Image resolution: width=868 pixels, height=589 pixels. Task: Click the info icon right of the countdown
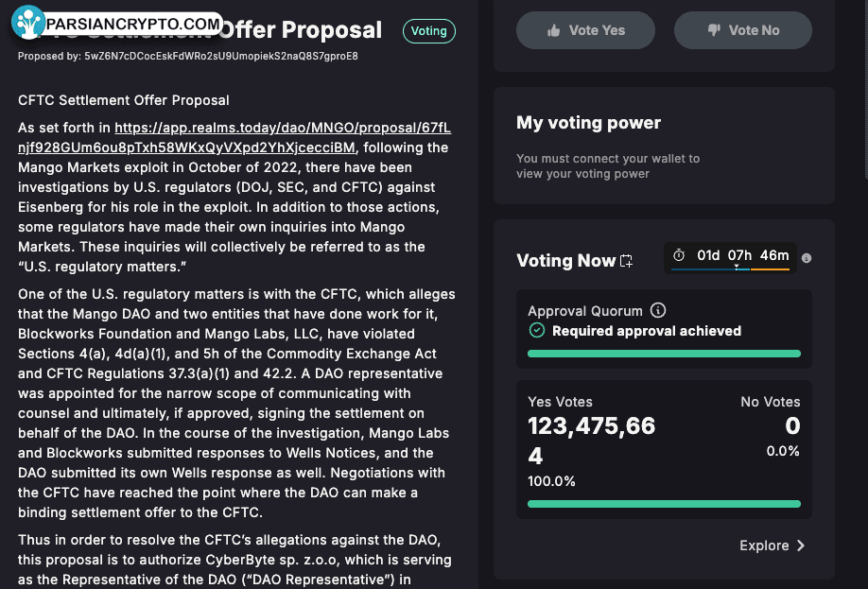(807, 258)
